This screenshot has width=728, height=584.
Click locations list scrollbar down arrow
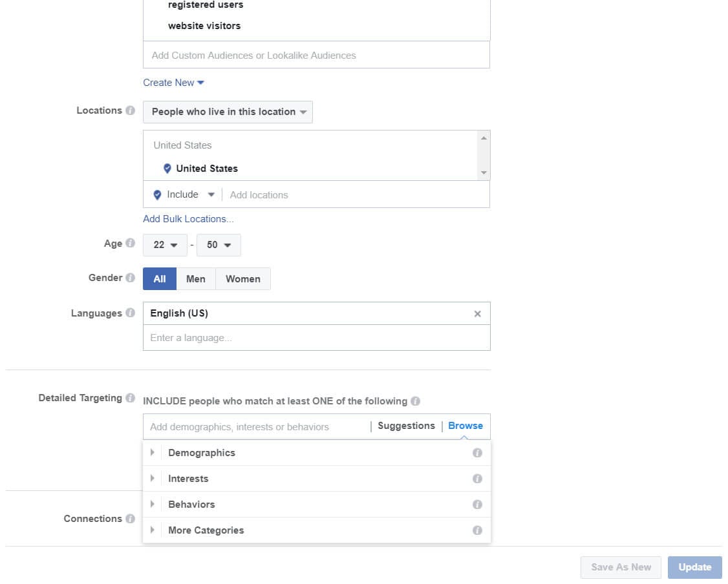tap(484, 172)
